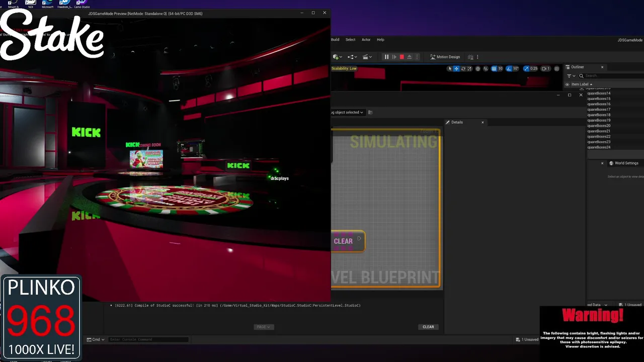644x362 pixels.
Task: Click the frame skip (advance) button
Action: (x=394, y=57)
